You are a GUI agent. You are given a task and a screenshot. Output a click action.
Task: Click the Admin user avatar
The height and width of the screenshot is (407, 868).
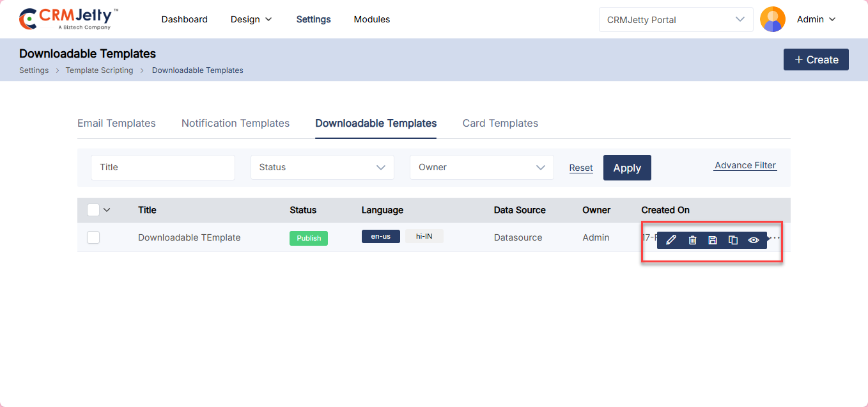tap(772, 19)
